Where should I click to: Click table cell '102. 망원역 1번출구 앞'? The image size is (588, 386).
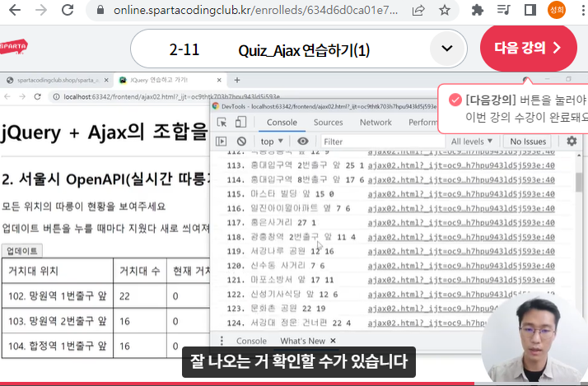tap(58, 296)
